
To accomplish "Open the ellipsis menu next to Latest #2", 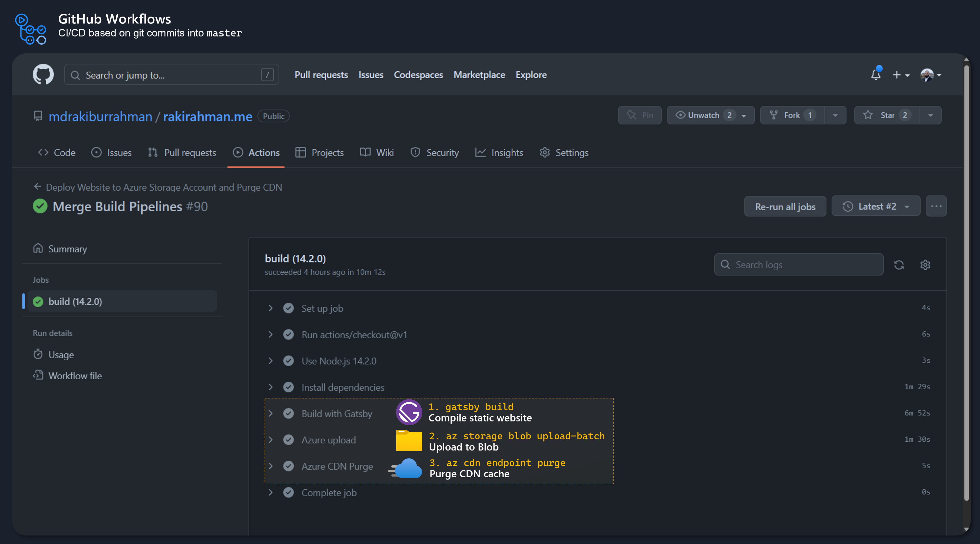I will [936, 206].
